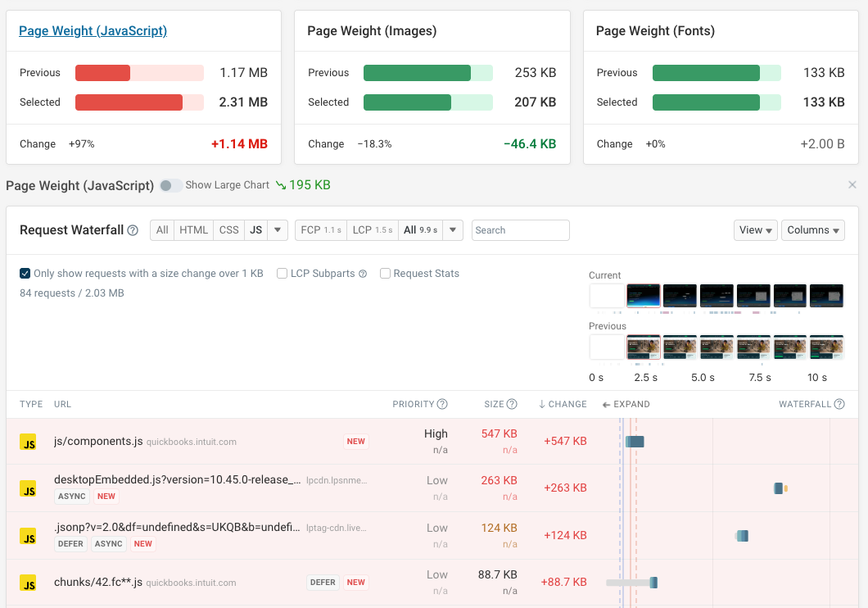Click the green 195 KB link
868x608 pixels.
[310, 185]
